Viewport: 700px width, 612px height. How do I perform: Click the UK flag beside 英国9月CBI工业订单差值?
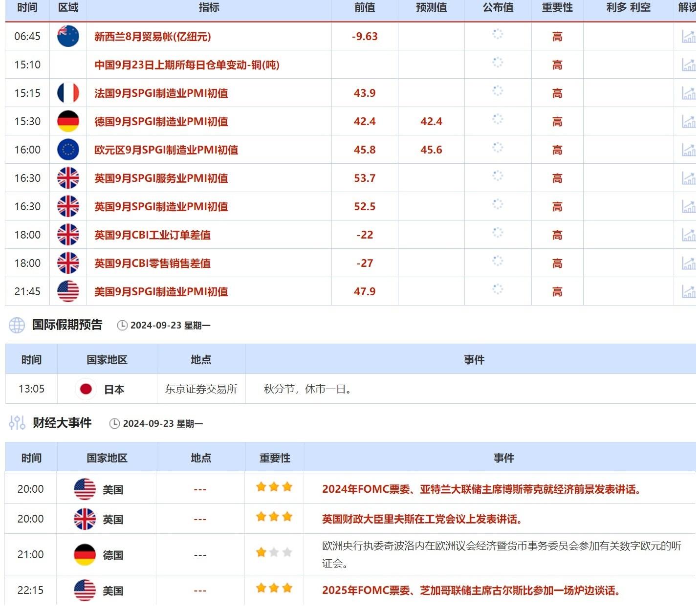(x=68, y=235)
